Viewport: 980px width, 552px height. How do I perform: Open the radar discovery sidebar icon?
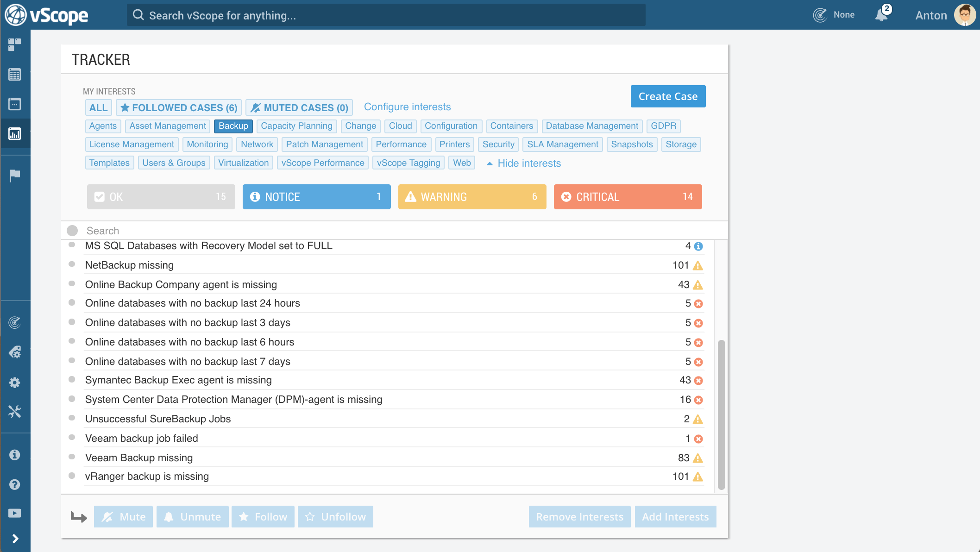click(x=15, y=322)
